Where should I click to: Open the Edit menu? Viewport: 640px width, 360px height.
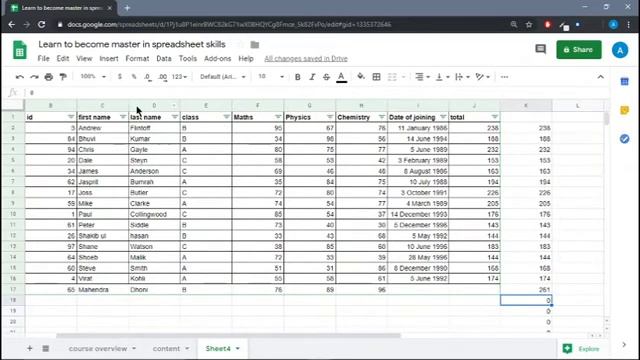(x=62, y=59)
